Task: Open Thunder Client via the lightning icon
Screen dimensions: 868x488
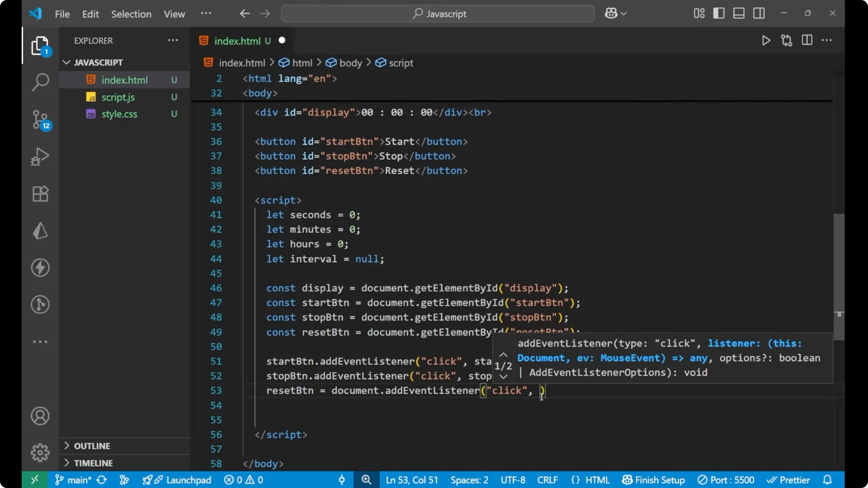Action: pyautogui.click(x=40, y=267)
